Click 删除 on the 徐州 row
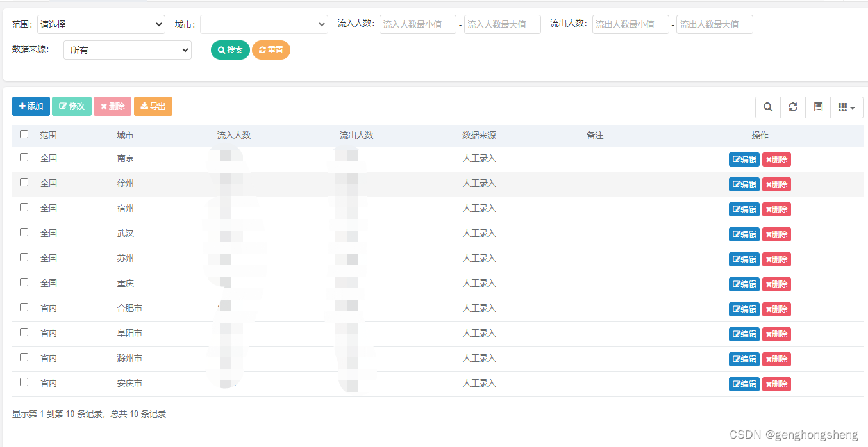This screenshot has width=868, height=447. coord(776,184)
